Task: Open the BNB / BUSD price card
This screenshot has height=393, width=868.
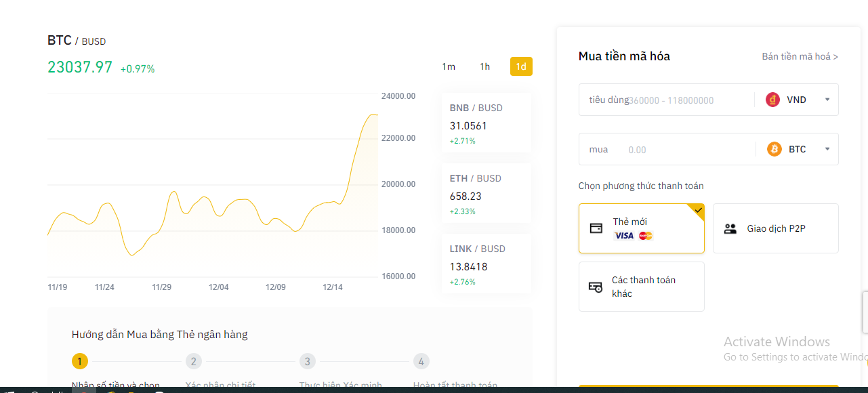Action: pos(486,123)
